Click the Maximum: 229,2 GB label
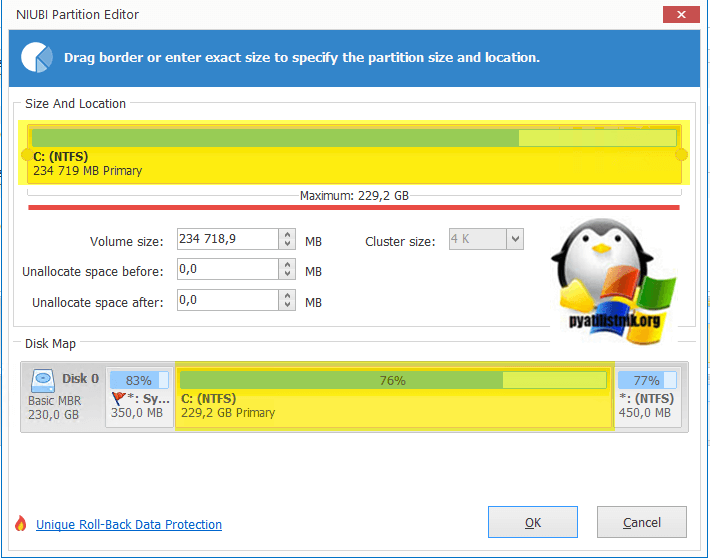Screen dimensions: 710x558 [x=354, y=196]
